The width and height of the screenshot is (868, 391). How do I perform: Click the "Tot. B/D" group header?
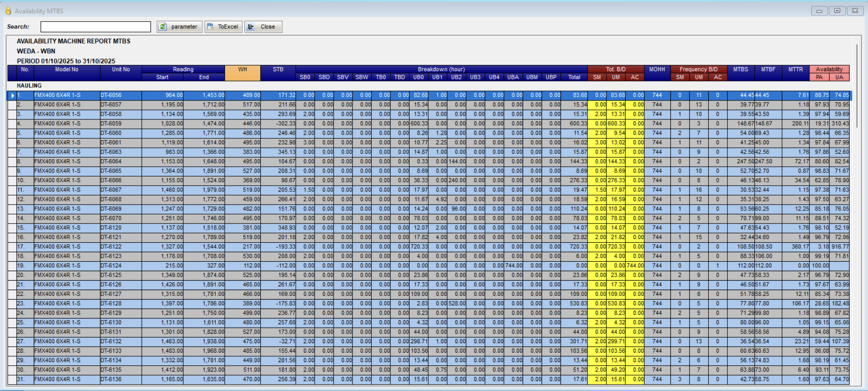(x=616, y=69)
